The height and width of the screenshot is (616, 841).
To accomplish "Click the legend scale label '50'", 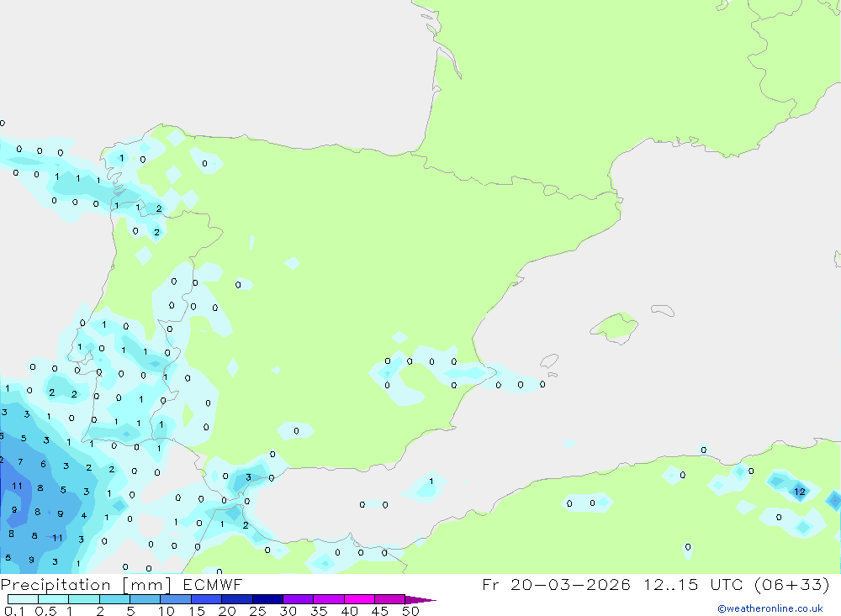I will [x=410, y=611].
